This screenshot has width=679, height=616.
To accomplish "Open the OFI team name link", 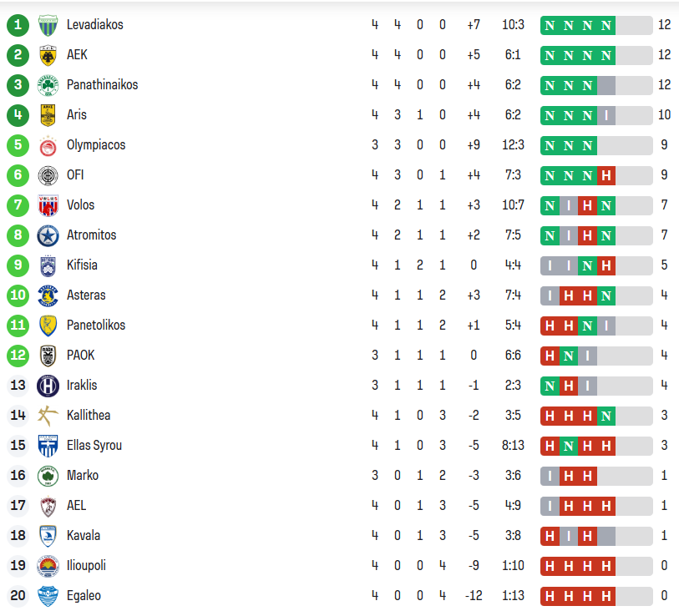I will click(75, 175).
